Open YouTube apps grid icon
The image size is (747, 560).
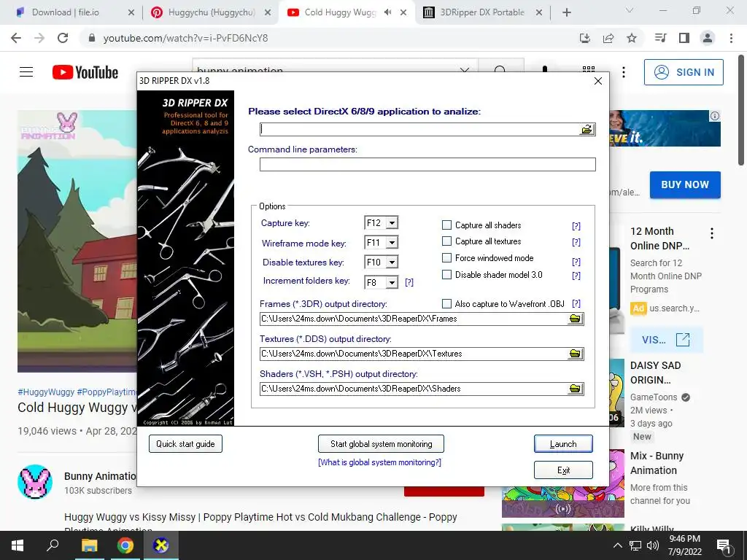589,69
